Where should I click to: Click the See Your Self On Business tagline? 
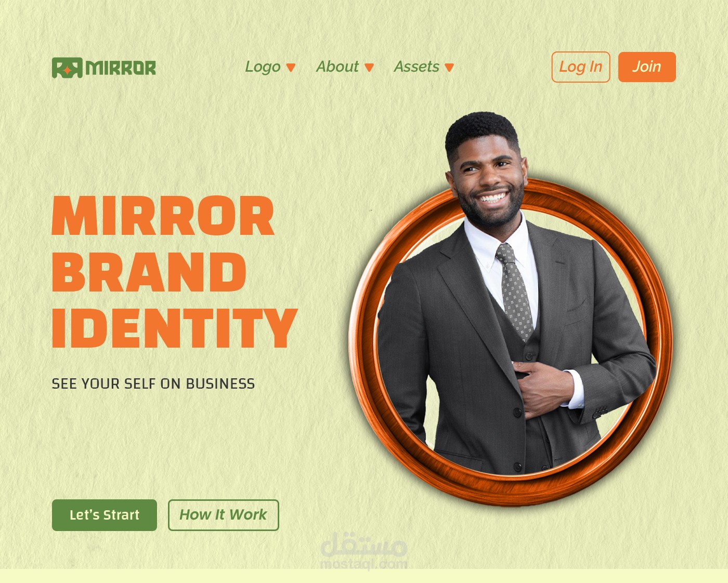pyautogui.click(x=153, y=384)
